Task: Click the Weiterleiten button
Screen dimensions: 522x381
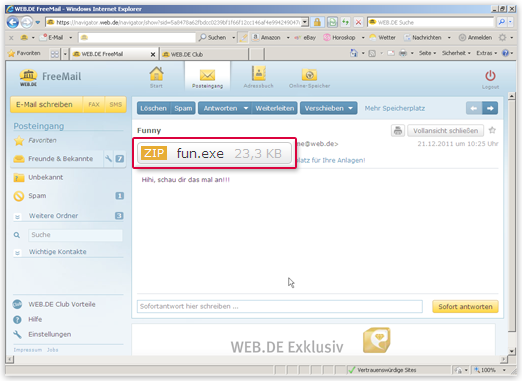Action: pyautogui.click(x=275, y=108)
